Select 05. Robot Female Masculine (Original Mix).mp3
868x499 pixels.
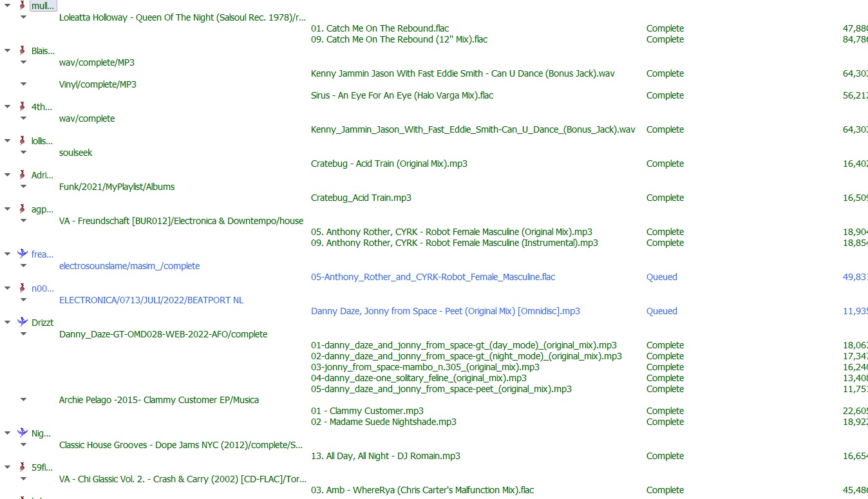click(x=451, y=232)
